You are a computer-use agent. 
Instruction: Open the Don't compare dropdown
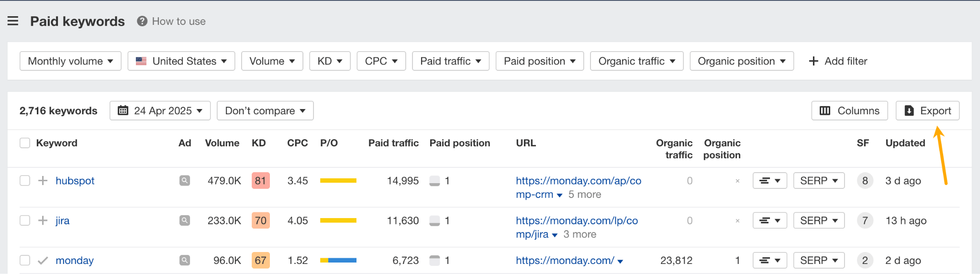tap(265, 110)
